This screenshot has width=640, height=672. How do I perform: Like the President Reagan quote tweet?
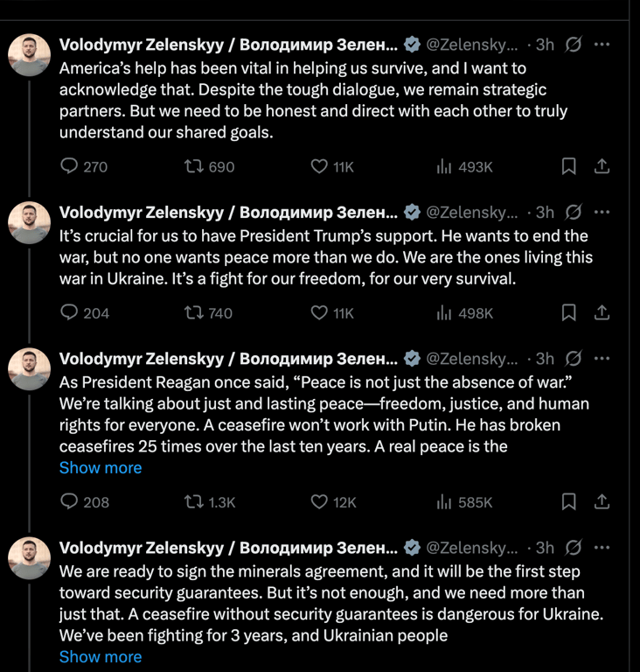[320, 501]
